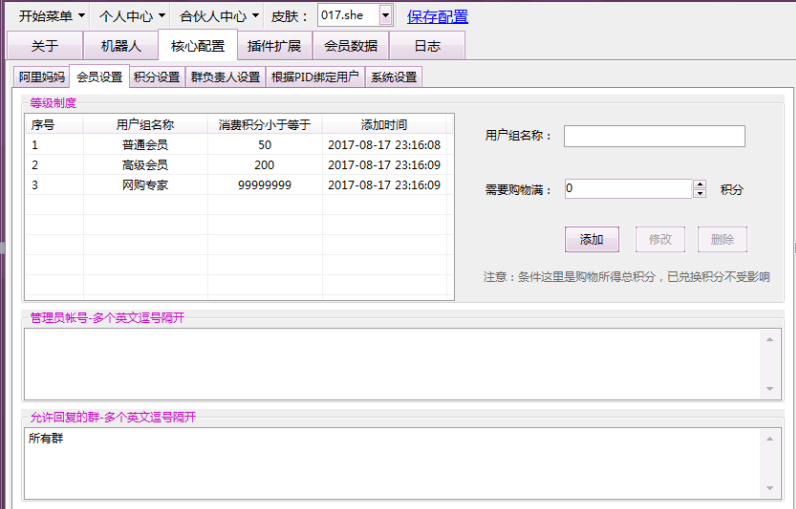796x509 pixels.
Task: Open the 日志 tab
Action: (x=427, y=46)
